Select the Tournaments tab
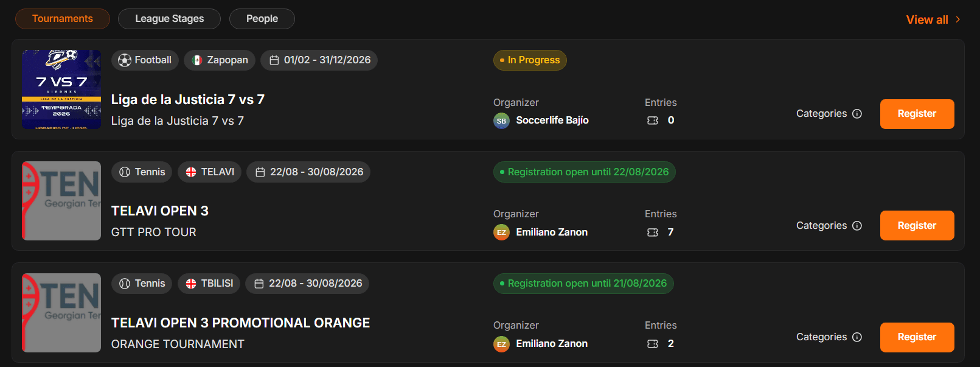This screenshot has width=980, height=367. click(63, 19)
